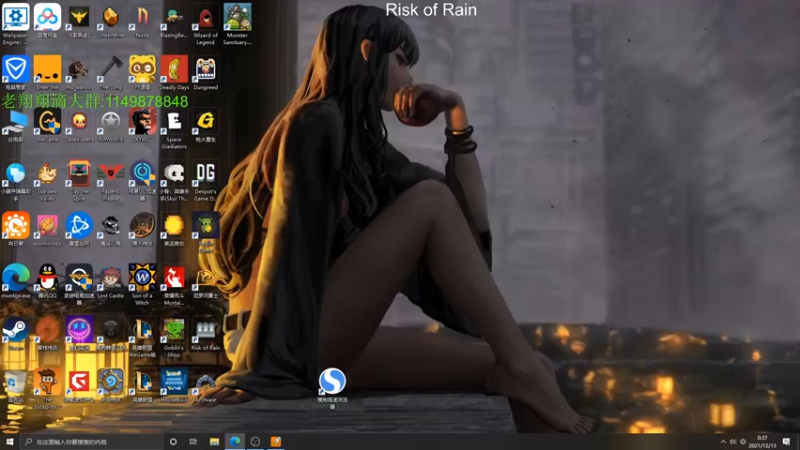Open the RimWorld star icon
The width and height of the screenshot is (800, 450).
click(110, 126)
